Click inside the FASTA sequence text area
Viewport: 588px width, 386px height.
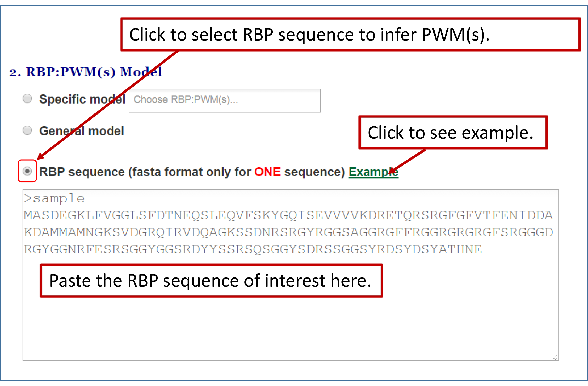[291, 275]
